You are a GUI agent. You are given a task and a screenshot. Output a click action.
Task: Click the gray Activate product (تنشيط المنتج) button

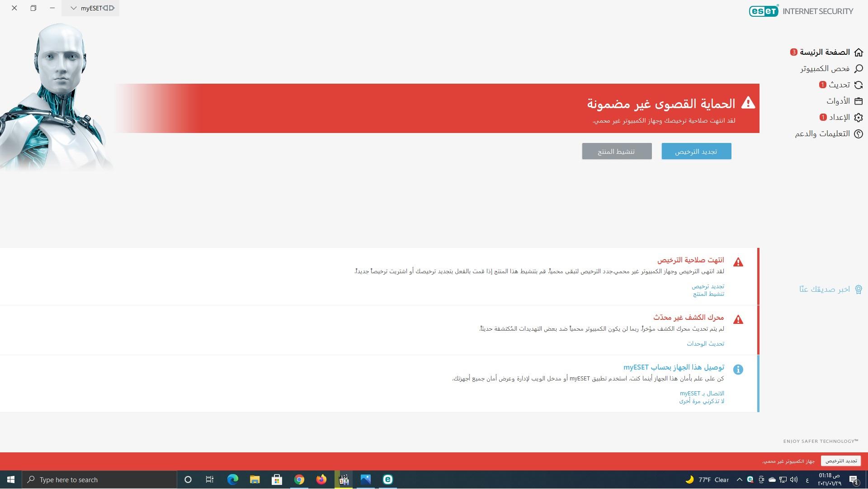point(617,151)
